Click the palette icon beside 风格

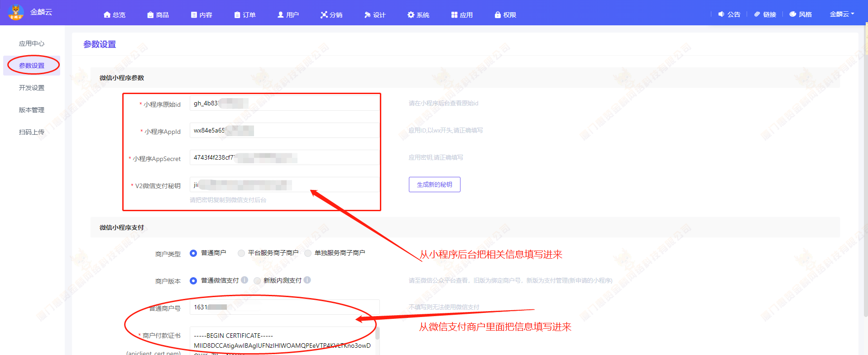[793, 14]
